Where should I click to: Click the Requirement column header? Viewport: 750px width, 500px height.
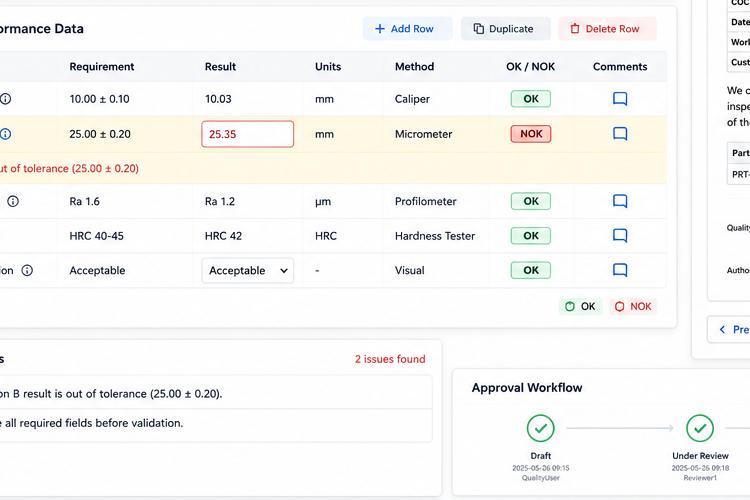[101, 67]
